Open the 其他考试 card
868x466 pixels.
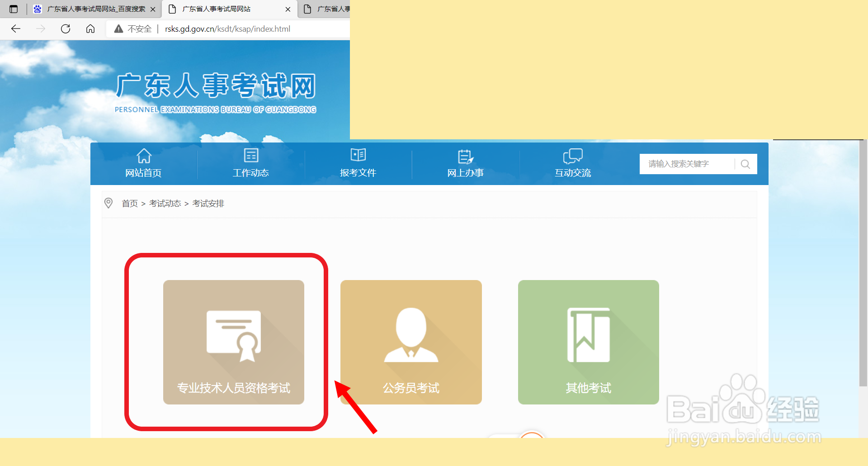(589, 342)
